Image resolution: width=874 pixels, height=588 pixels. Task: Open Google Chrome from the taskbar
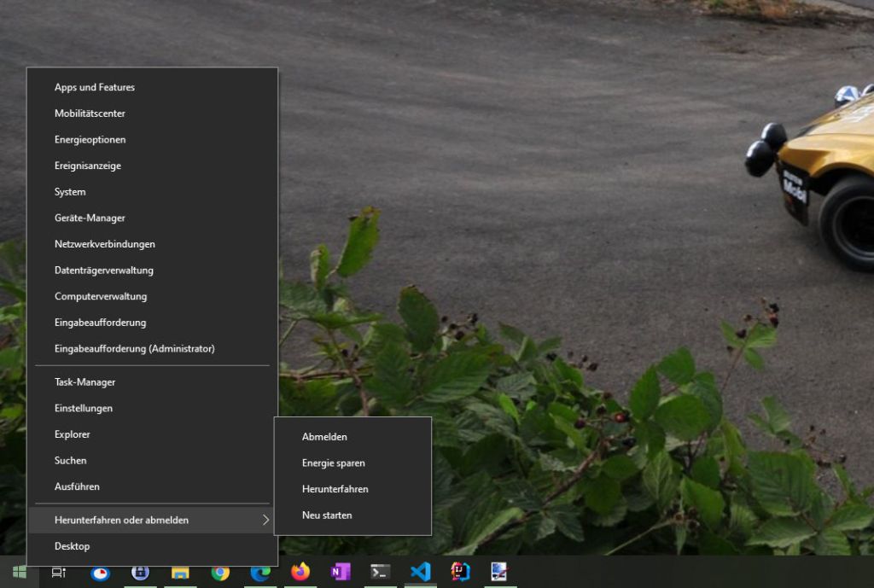pyautogui.click(x=220, y=573)
